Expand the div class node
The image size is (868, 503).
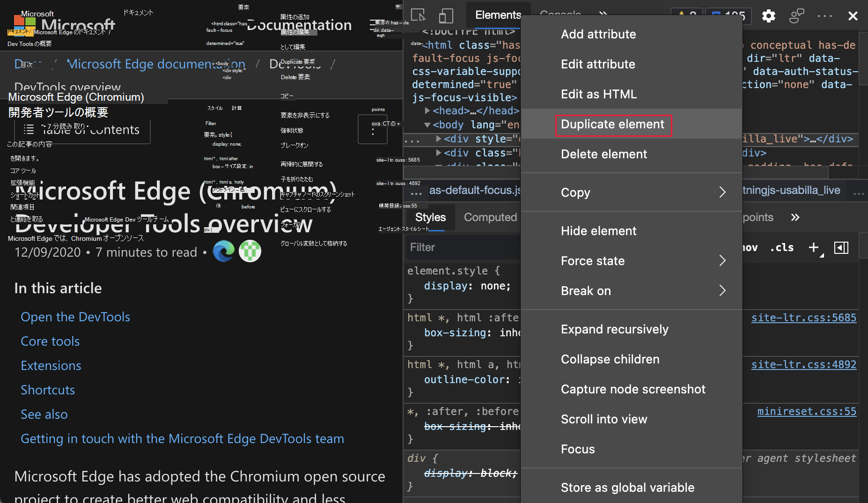pos(438,153)
